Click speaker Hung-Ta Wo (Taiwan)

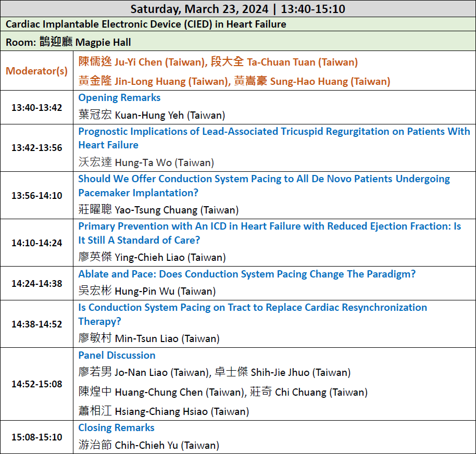click(x=146, y=162)
